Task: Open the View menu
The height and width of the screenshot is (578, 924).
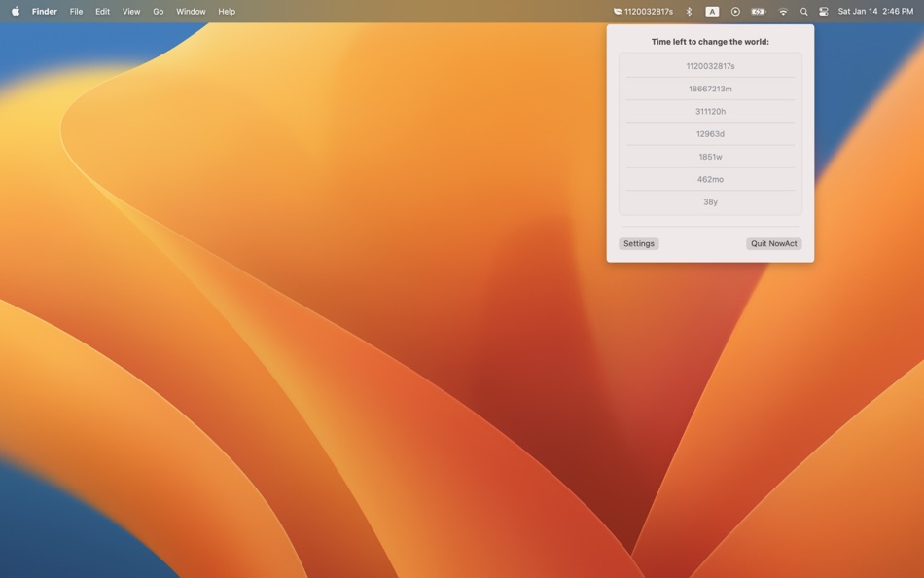Action: click(131, 12)
